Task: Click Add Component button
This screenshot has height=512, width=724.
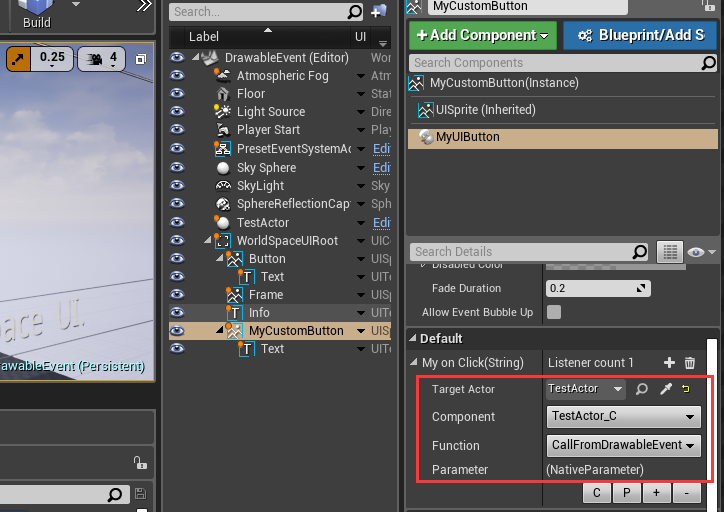Action: (483, 35)
